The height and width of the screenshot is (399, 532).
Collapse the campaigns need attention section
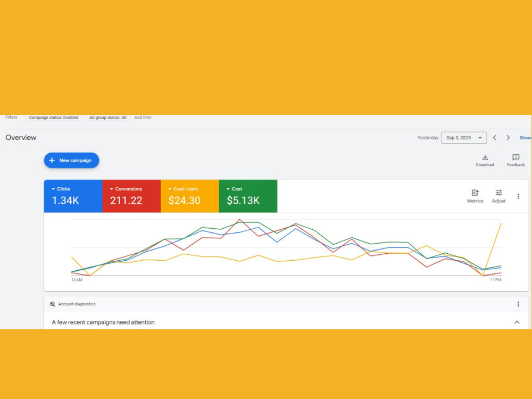point(517,322)
